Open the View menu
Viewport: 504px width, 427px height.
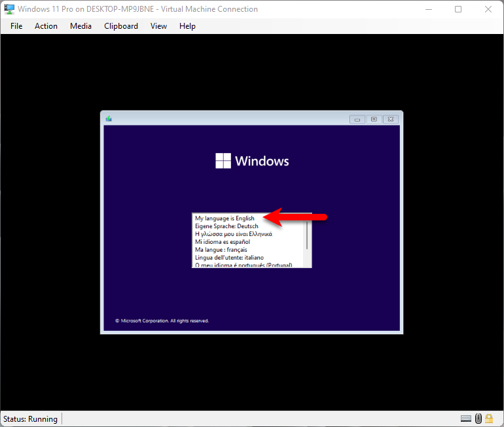tap(158, 26)
